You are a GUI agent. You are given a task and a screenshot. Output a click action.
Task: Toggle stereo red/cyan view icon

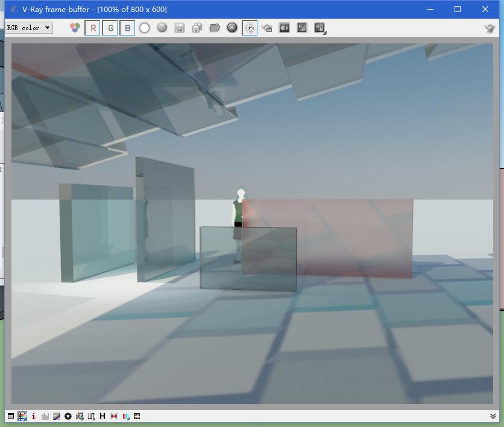coord(125,416)
